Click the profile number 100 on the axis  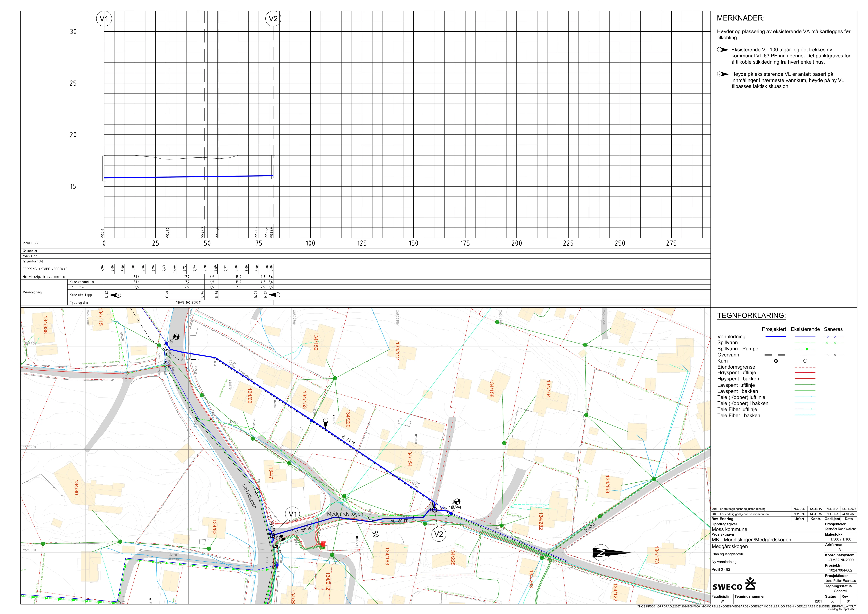310,243
